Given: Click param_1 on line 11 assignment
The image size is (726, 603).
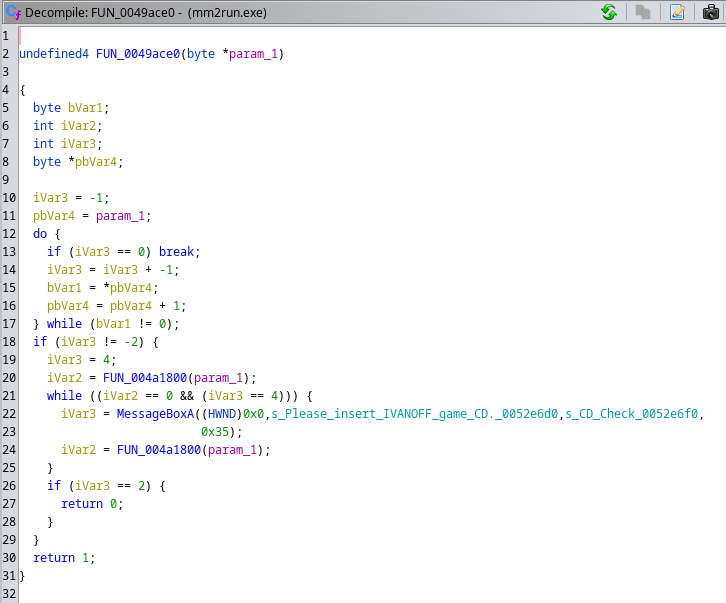Looking at the screenshot, I should pyautogui.click(x=120, y=216).
